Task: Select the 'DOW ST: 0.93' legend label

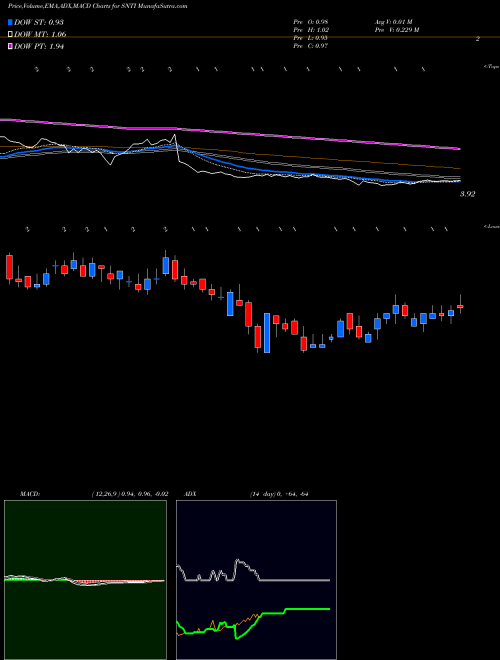Action: point(39,22)
